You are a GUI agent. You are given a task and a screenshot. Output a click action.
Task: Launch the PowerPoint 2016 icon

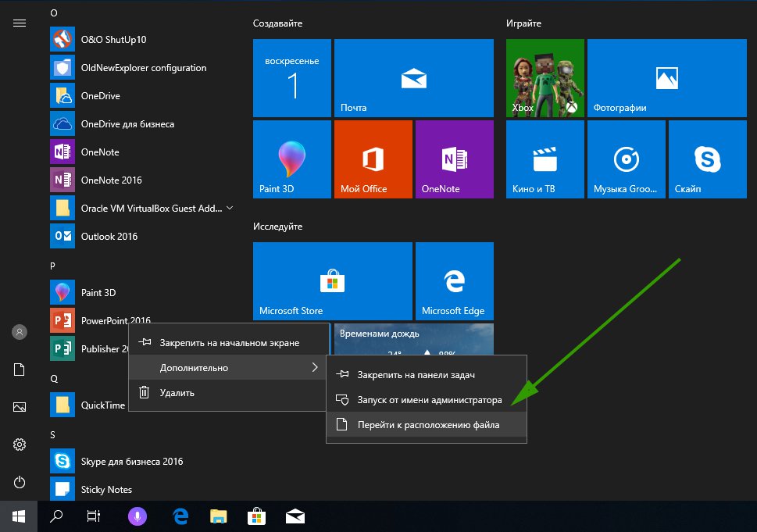tap(62, 320)
